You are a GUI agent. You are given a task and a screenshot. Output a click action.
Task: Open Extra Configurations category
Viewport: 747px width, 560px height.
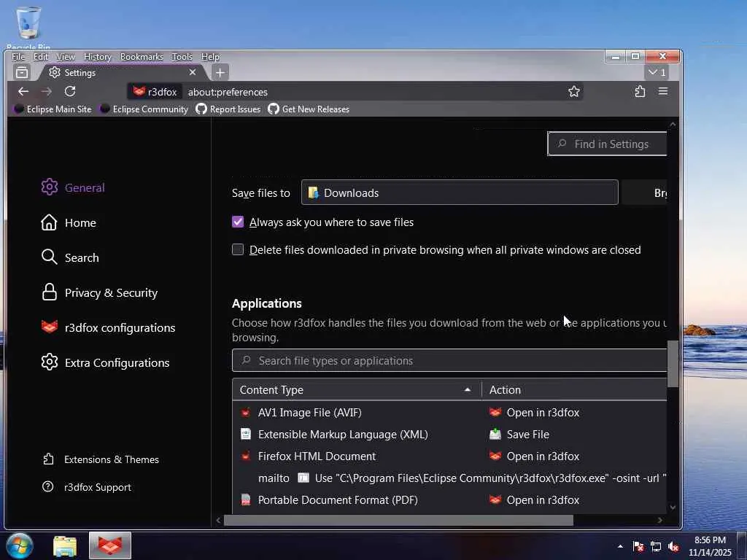click(x=105, y=362)
